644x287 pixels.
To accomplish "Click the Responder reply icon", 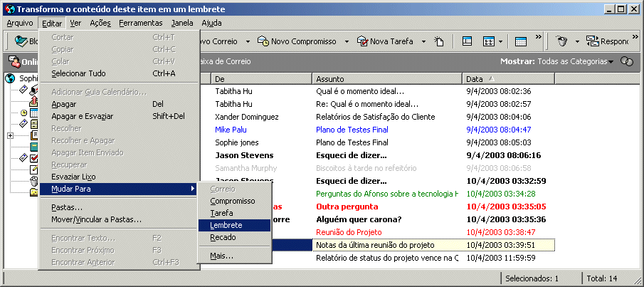I will [592, 41].
